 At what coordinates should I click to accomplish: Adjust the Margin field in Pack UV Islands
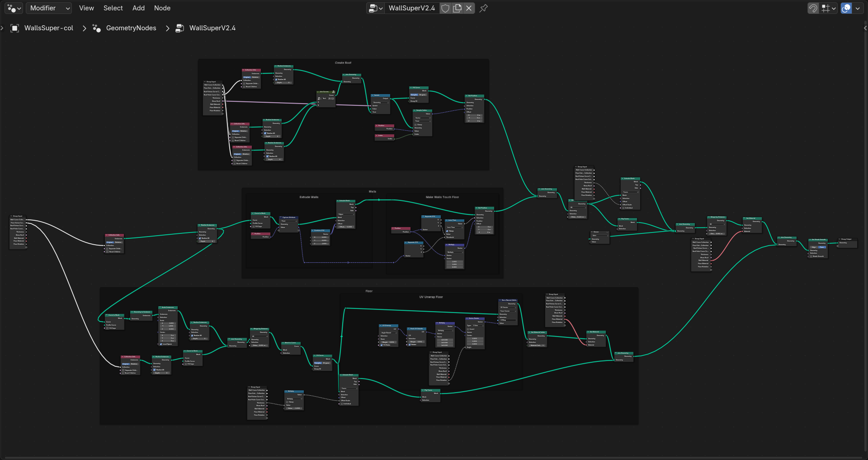(x=416, y=341)
